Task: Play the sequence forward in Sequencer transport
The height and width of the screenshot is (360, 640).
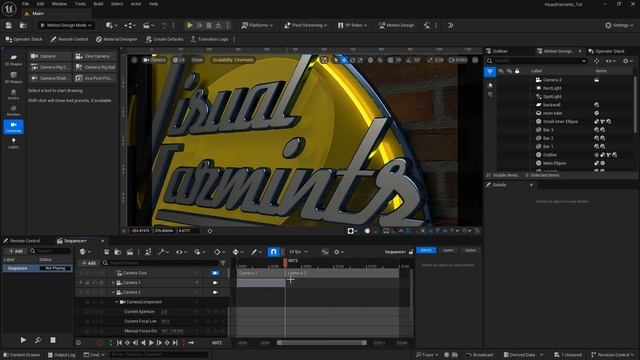Action: (151, 343)
